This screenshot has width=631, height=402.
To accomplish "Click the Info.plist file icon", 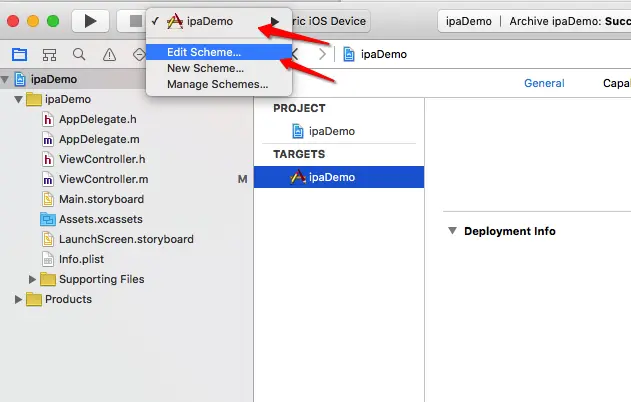I will pyautogui.click(x=47, y=259).
